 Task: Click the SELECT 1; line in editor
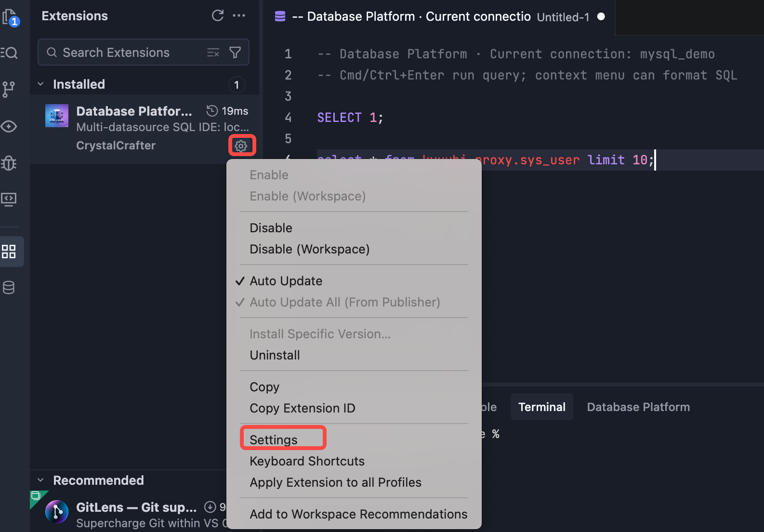click(x=350, y=118)
